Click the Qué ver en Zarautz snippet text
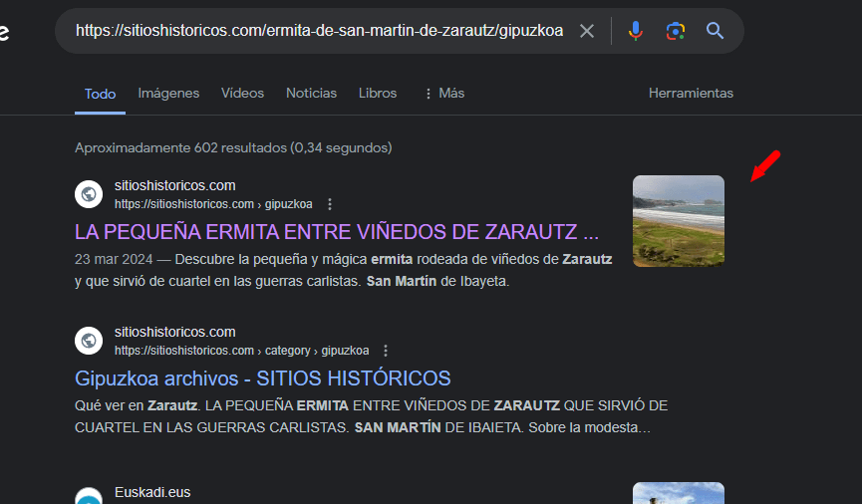The height and width of the screenshot is (504, 862). pos(136,405)
